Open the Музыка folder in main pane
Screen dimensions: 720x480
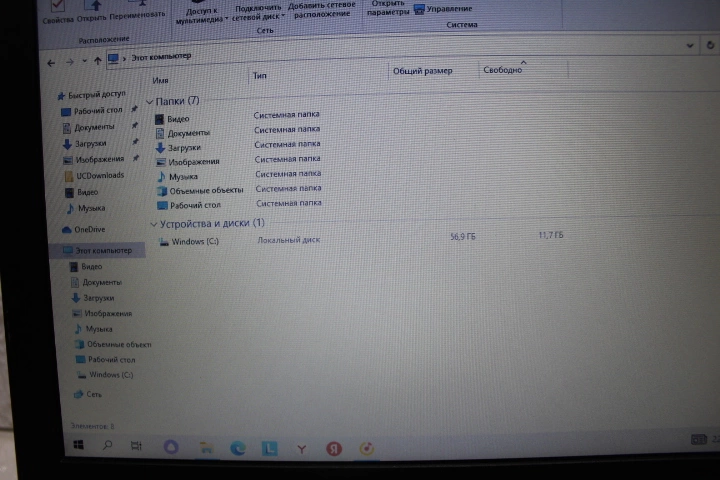(181, 176)
